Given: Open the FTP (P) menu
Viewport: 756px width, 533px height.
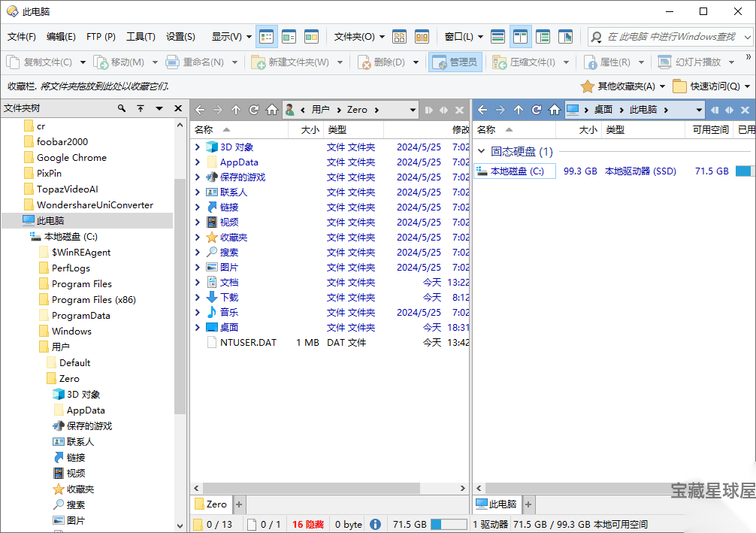Looking at the screenshot, I should click(x=101, y=37).
